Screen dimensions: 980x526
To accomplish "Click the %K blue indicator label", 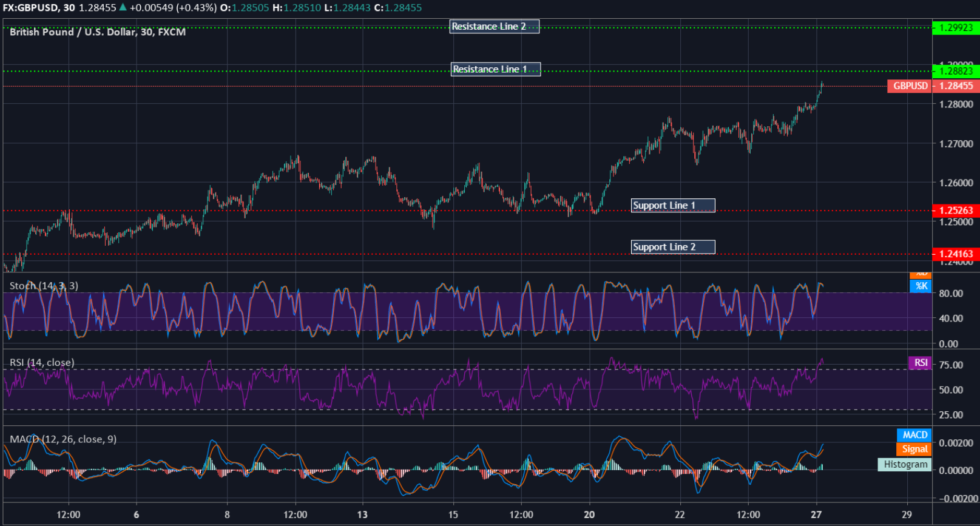I will [x=921, y=286].
